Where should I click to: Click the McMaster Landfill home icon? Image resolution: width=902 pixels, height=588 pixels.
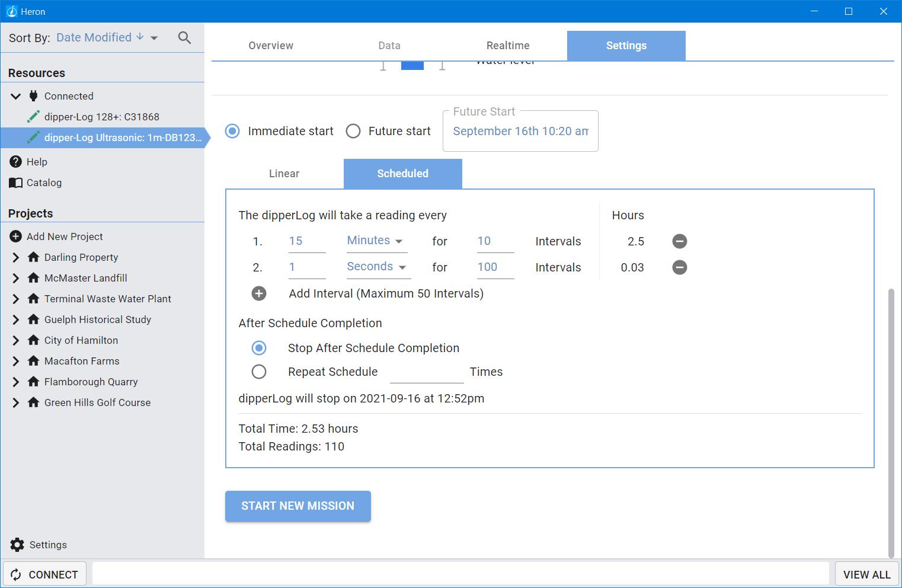[x=34, y=278]
